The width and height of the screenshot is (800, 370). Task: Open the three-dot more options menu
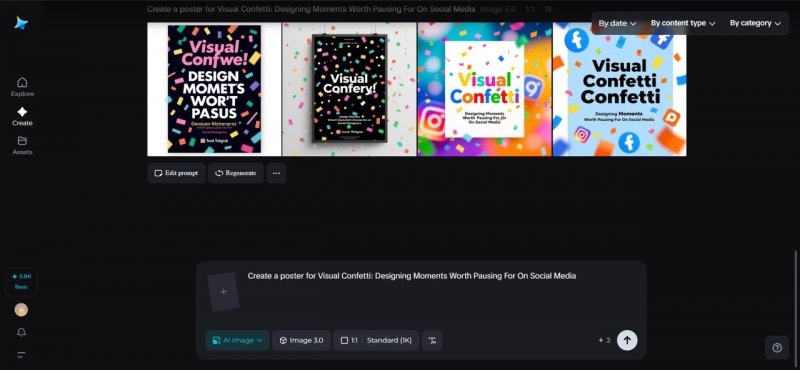point(276,173)
